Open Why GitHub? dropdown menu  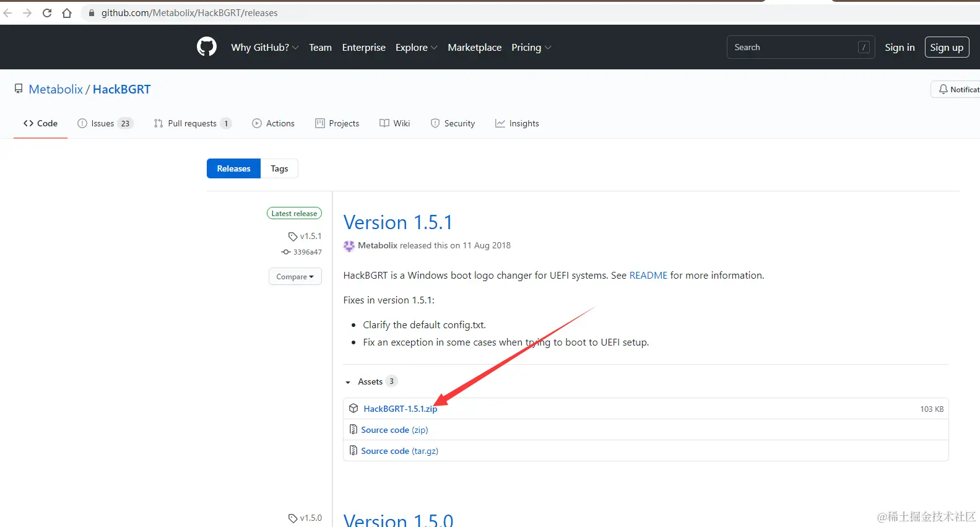pyautogui.click(x=265, y=48)
